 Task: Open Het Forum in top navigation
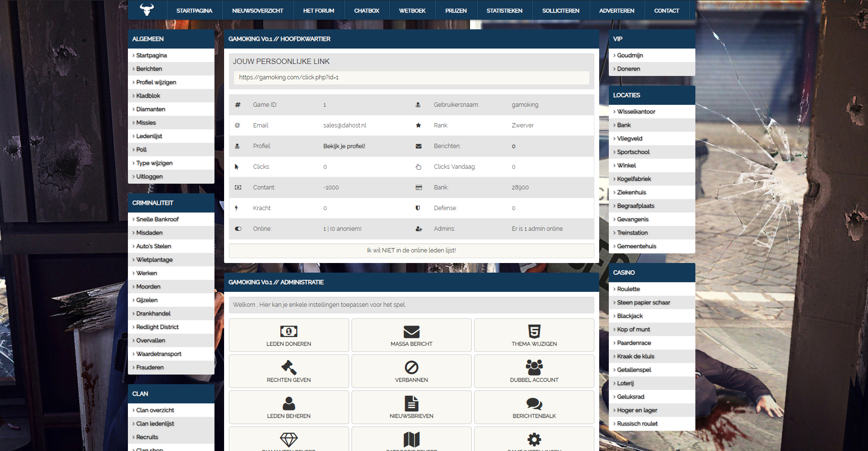[318, 11]
